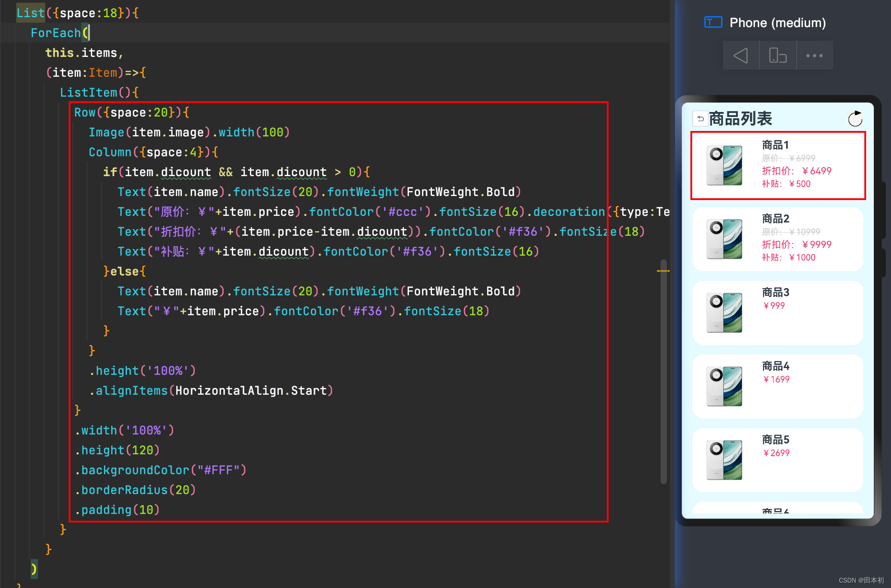Click the 补贴: ¥1000 text
This screenshot has width=891, height=588.
pyautogui.click(x=788, y=257)
